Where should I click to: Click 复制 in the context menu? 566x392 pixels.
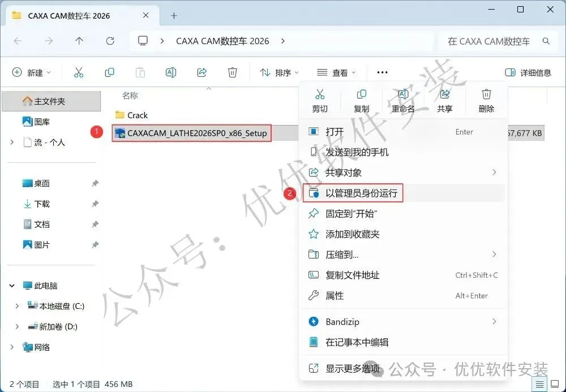361,101
